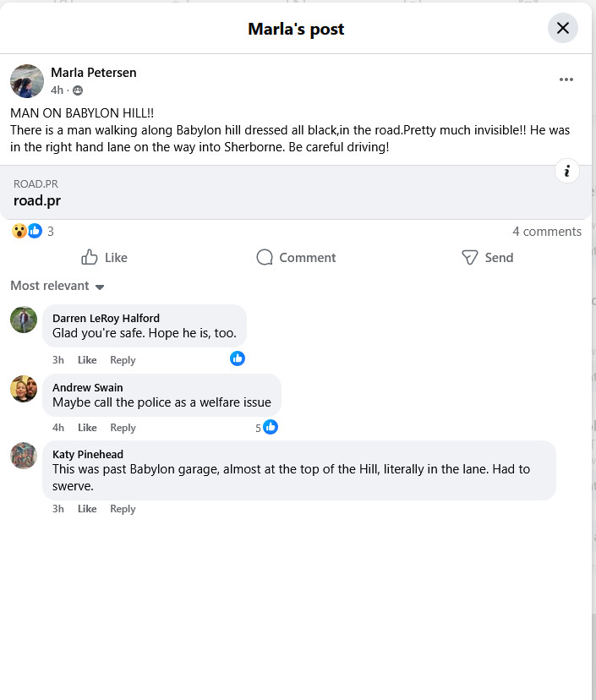View the thumbs-up reaction on Darren's comment

coord(238,358)
